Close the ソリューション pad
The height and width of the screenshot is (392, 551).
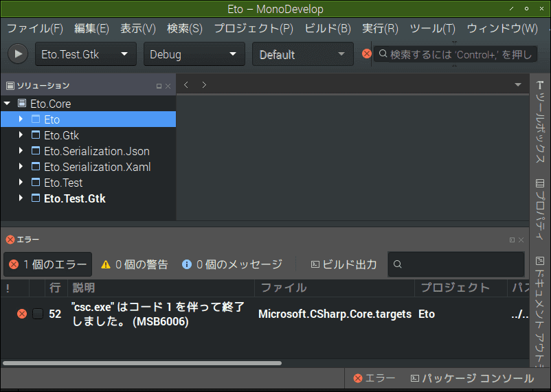168,86
